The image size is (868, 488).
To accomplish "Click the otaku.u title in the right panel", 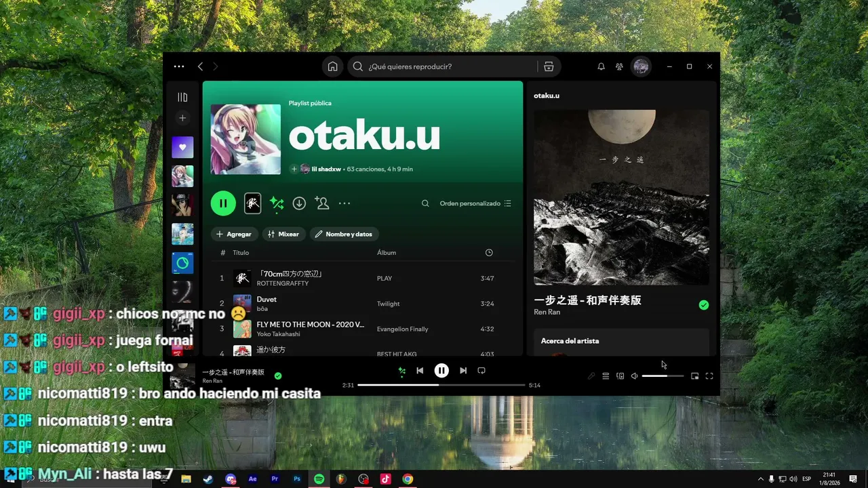I will click(x=547, y=96).
